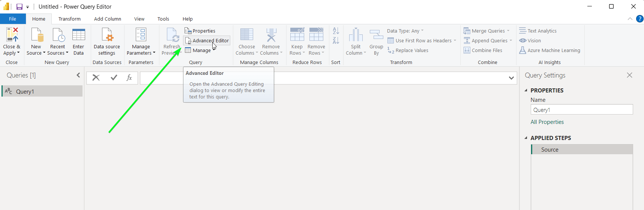Viewport: 644px width, 210px height.
Task: Open the Manage query dropdown
Action: tap(200, 50)
